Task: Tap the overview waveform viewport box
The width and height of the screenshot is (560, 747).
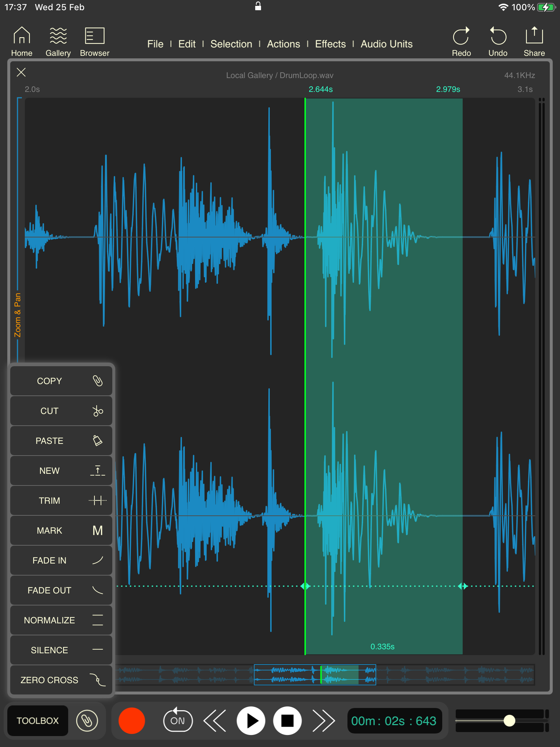Action: pos(315,674)
